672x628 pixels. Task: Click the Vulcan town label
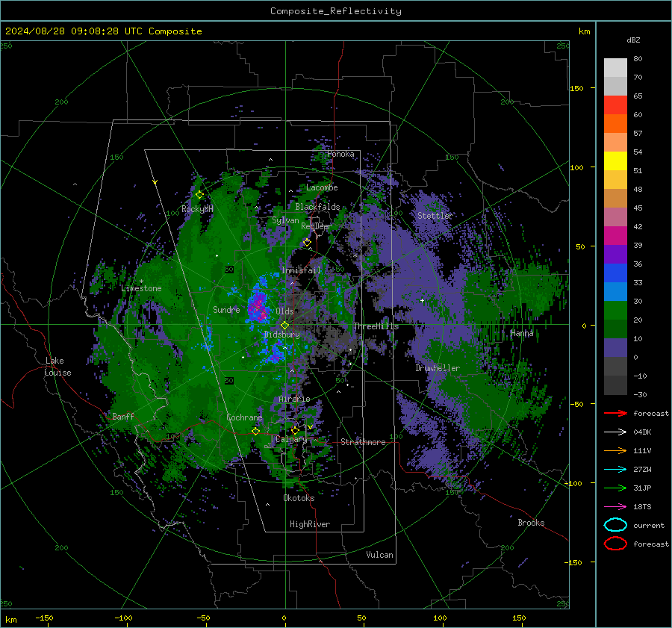tap(380, 555)
